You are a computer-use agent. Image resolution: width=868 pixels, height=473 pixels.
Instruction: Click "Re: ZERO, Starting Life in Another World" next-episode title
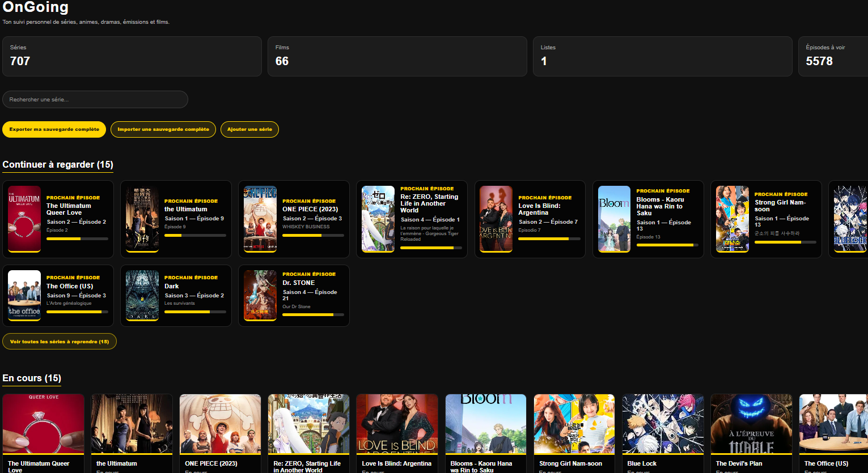pyautogui.click(x=429, y=203)
